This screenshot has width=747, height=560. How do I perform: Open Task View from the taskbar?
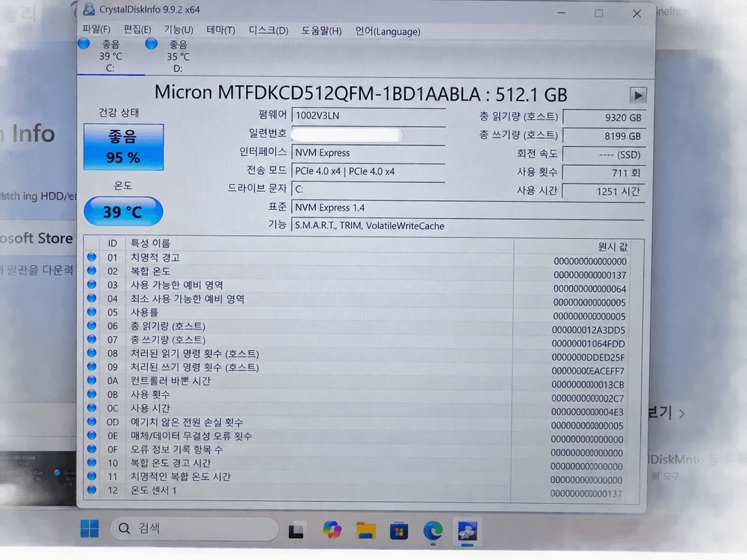[x=297, y=530]
